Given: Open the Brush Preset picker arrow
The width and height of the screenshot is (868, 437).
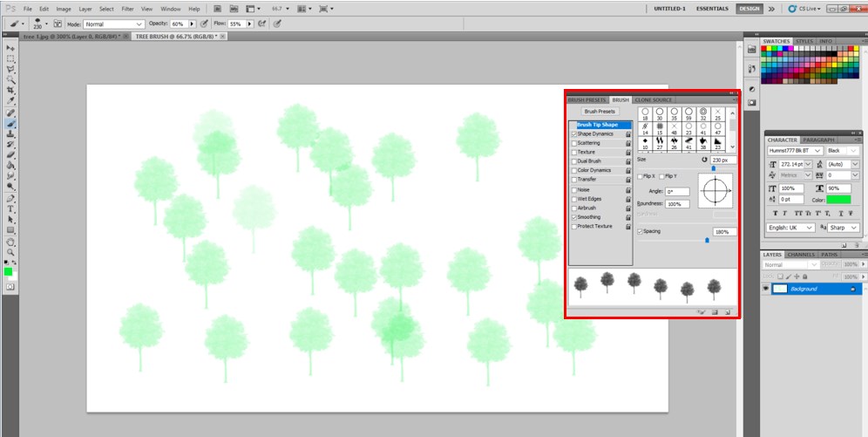Looking at the screenshot, I should point(46,24).
